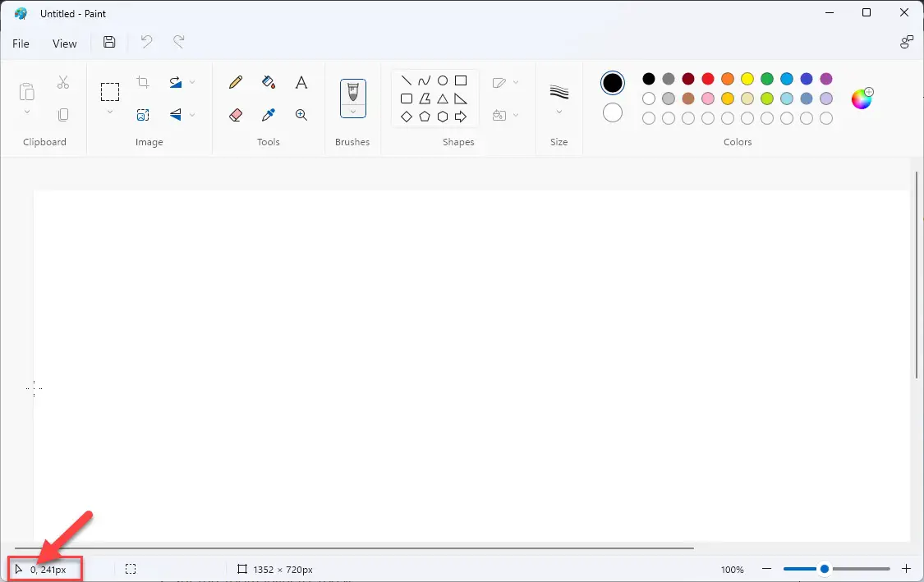Choose the rectangular Select tool
This screenshot has height=582, width=924.
pyautogui.click(x=109, y=92)
